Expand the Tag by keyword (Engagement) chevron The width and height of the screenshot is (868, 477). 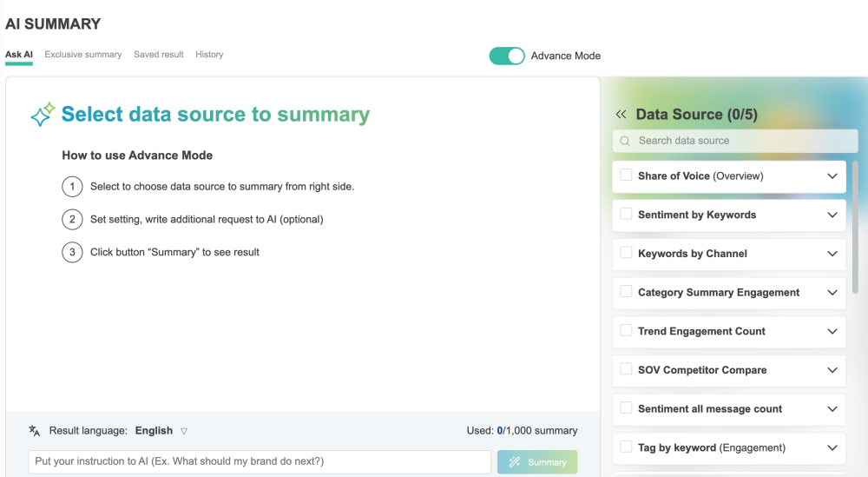[x=832, y=447]
